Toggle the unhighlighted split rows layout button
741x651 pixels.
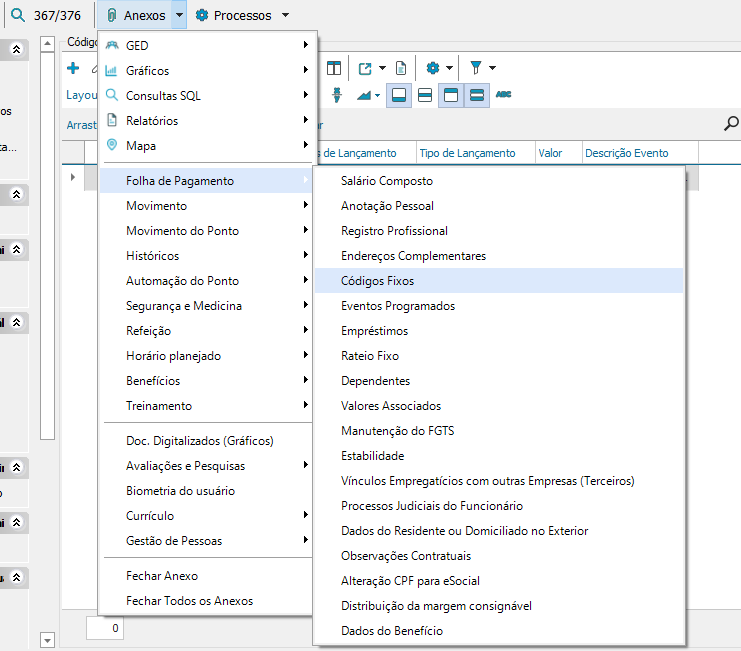pyautogui.click(x=425, y=94)
